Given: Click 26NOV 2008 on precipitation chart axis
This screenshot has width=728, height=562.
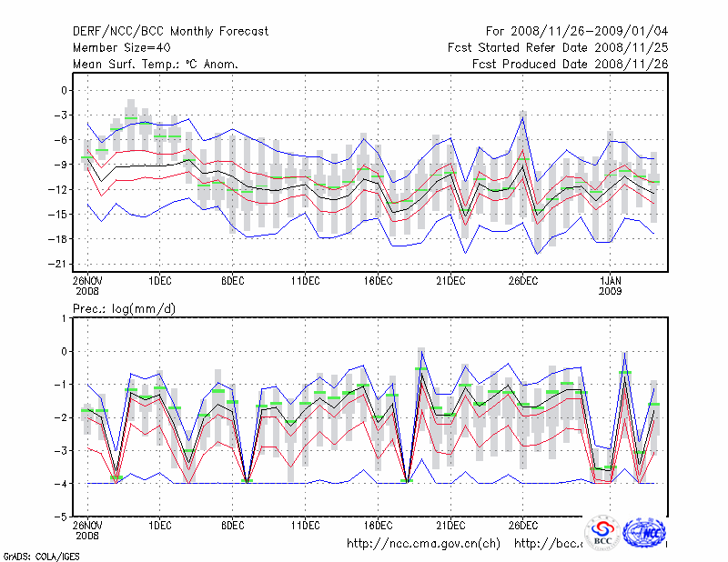Looking at the screenshot, I should [x=87, y=530].
